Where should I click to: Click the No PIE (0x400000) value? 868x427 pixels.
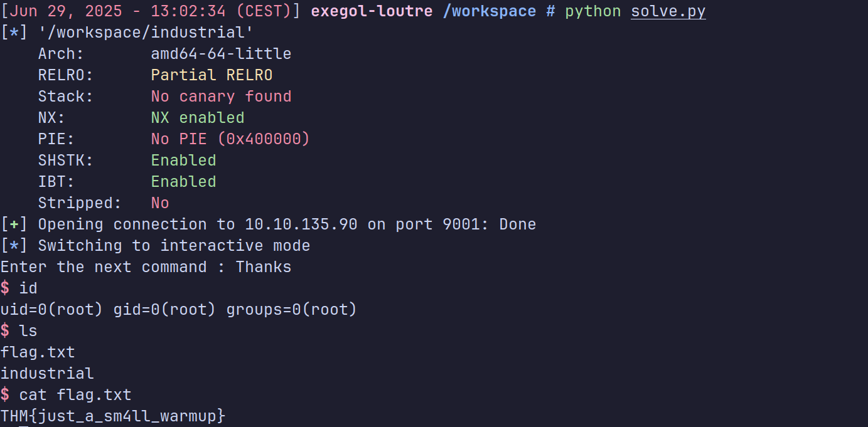[230, 139]
